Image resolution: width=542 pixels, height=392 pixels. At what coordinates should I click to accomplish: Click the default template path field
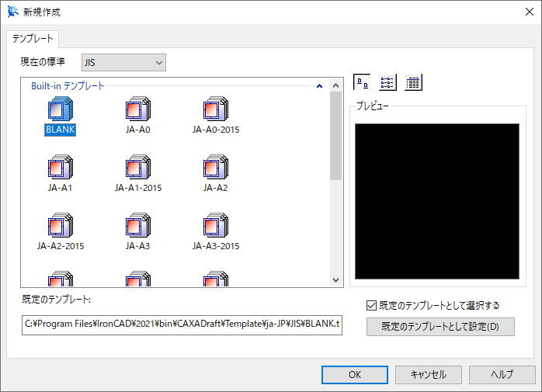(x=182, y=324)
